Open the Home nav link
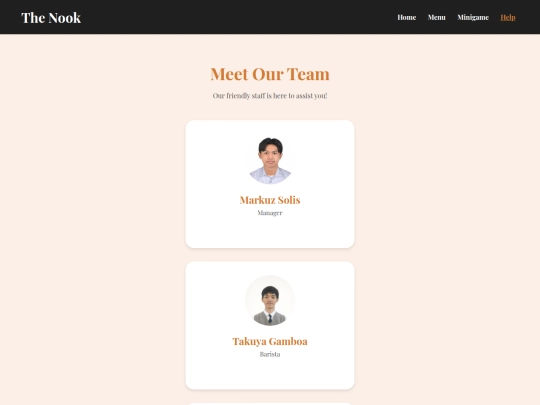 click(407, 17)
